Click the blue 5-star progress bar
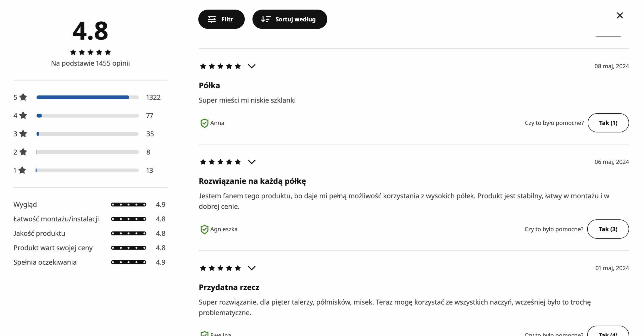This screenshot has height=336, width=644. [x=83, y=98]
